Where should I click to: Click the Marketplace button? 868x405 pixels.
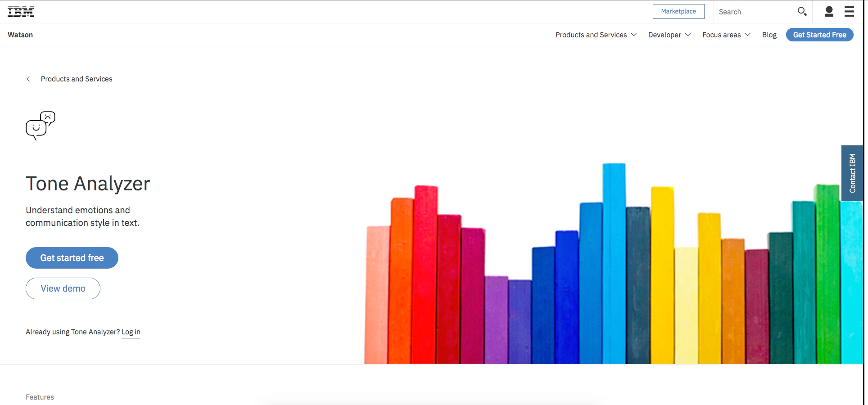(678, 11)
